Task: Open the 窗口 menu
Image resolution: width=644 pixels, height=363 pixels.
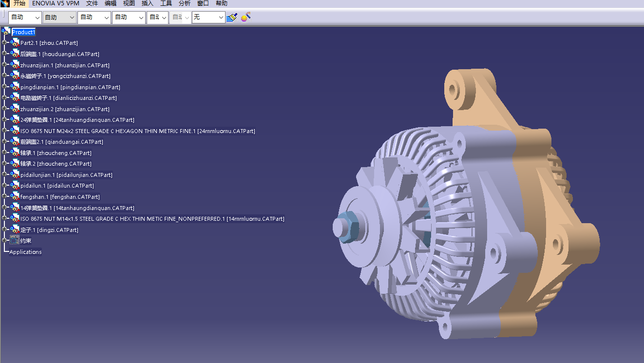Action: (x=203, y=3)
